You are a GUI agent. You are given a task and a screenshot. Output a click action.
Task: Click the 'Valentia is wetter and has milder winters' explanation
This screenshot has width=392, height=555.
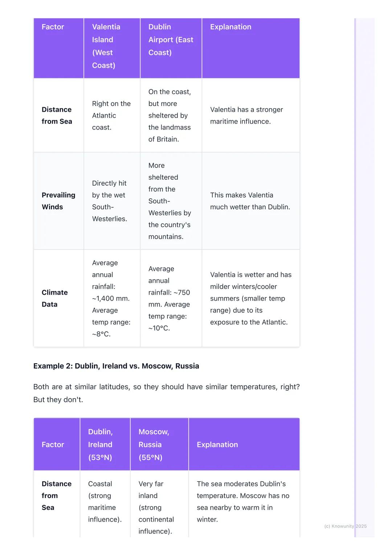point(250,298)
